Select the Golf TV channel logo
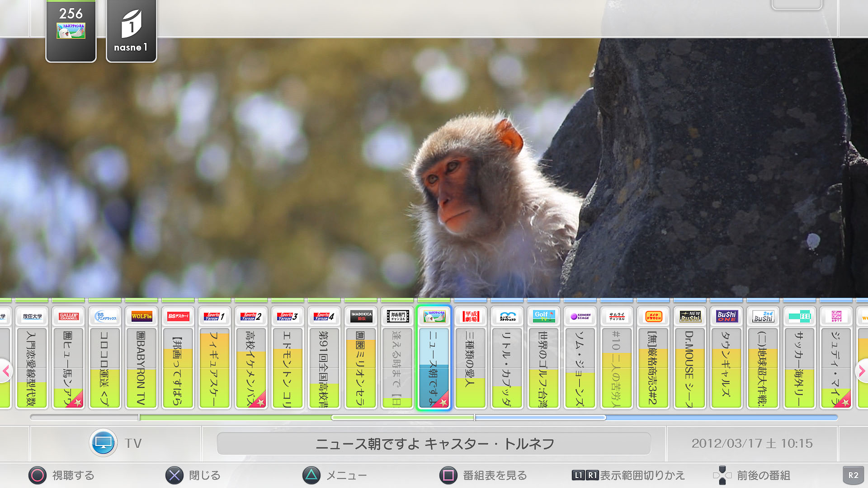The width and height of the screenshot is (868, 488). [x=543, y=317]
